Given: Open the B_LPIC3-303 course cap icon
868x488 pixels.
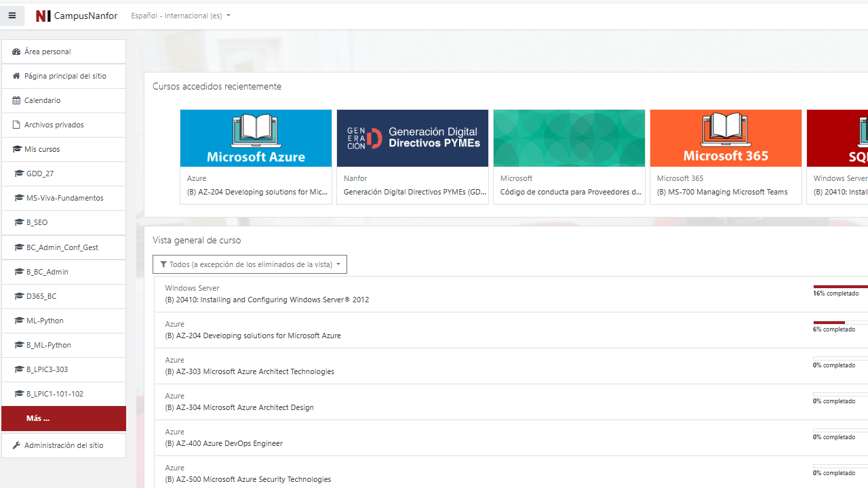Looking at the screenshot, I should coord(19,369).
